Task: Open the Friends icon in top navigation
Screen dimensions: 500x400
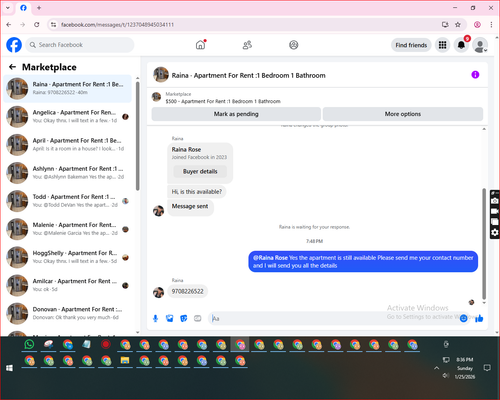Action: pos(247,45)
